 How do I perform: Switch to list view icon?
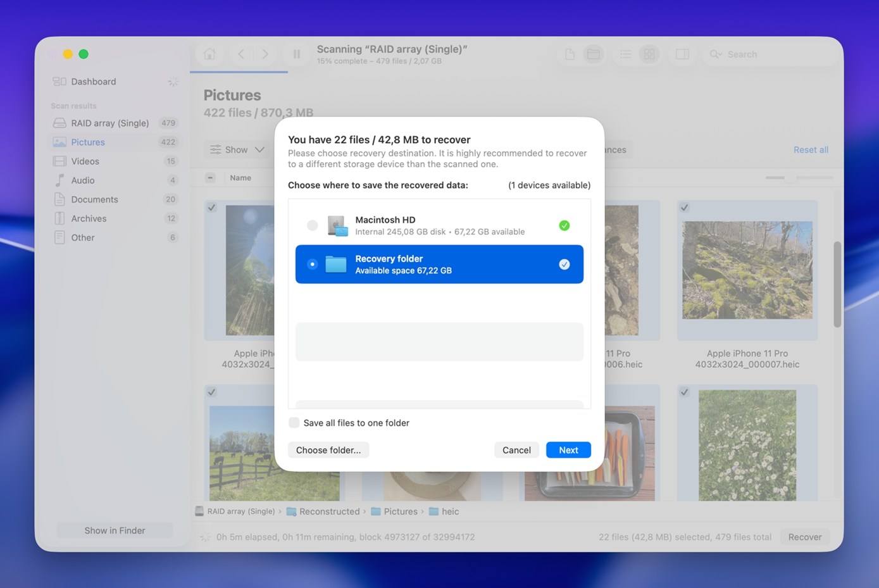[625, 54]
